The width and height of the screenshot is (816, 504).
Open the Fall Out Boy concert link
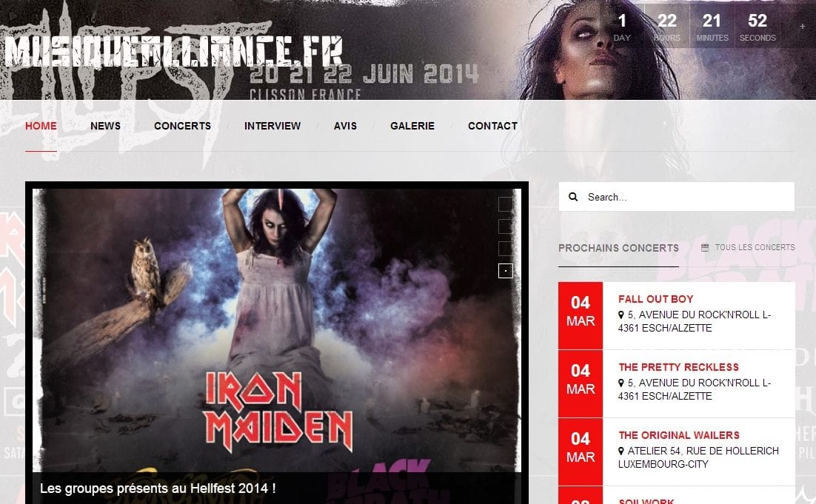pos(656,299)
